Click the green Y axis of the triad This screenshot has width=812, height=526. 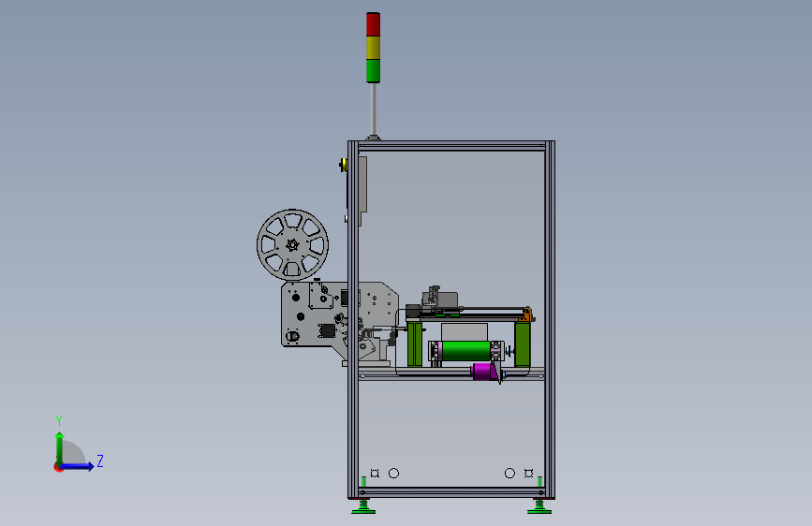60,448
